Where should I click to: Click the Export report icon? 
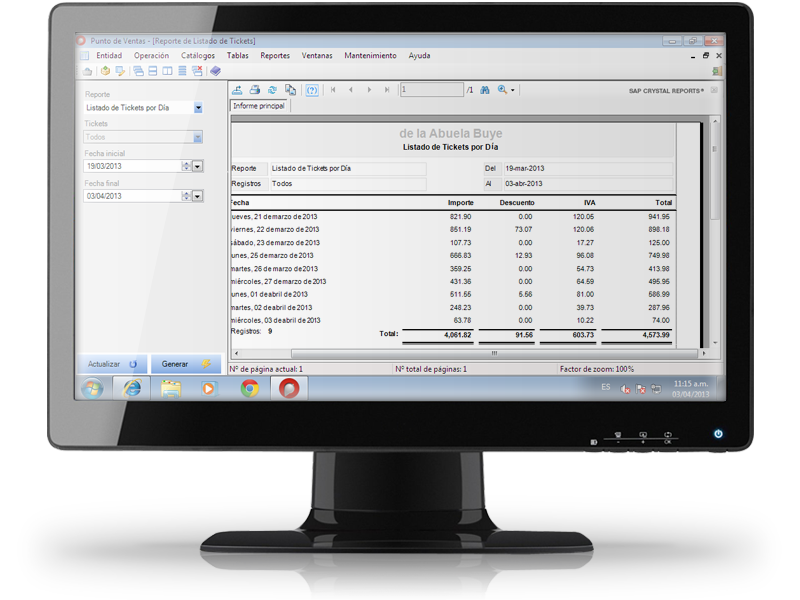coord(237,90)
